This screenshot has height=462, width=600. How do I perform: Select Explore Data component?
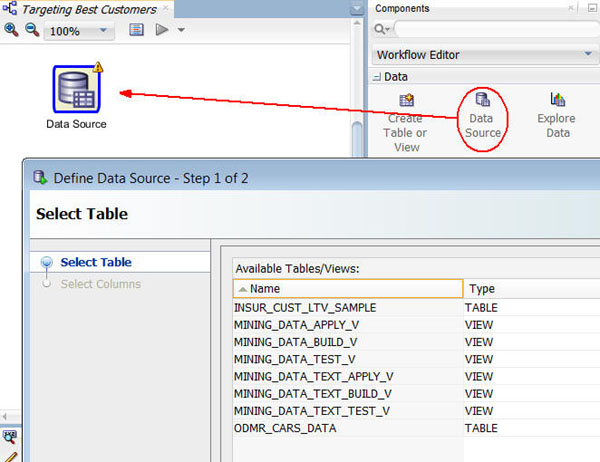(x=557, y=116)
